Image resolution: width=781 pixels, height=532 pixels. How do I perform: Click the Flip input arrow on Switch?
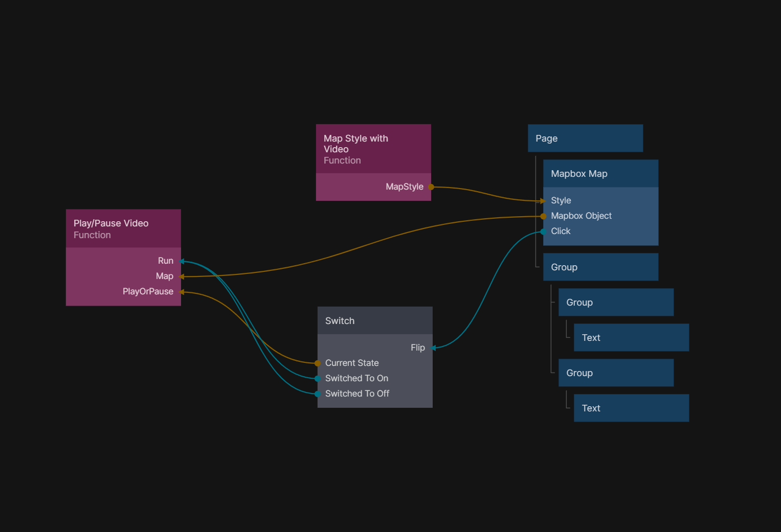pyautogui.click(x=433, y=348)
